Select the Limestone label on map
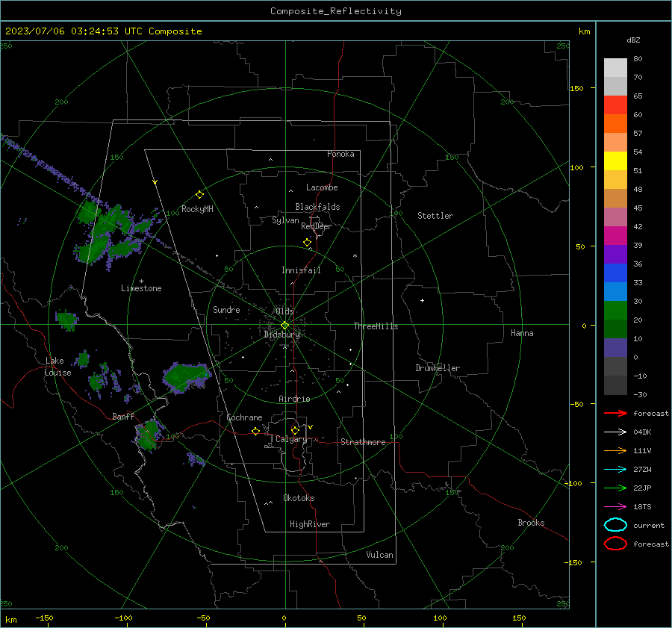This screenshot has width=672, height=628. pos(141,288)
